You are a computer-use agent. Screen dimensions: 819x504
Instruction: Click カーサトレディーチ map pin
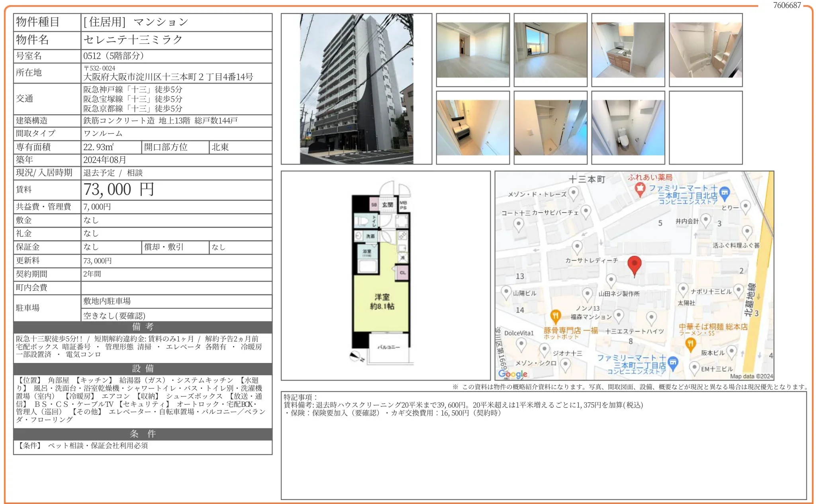click(577, 247)
